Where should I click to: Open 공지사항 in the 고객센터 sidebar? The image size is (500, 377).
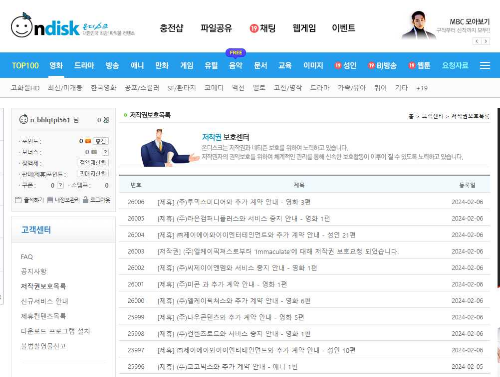coord(34,271)
